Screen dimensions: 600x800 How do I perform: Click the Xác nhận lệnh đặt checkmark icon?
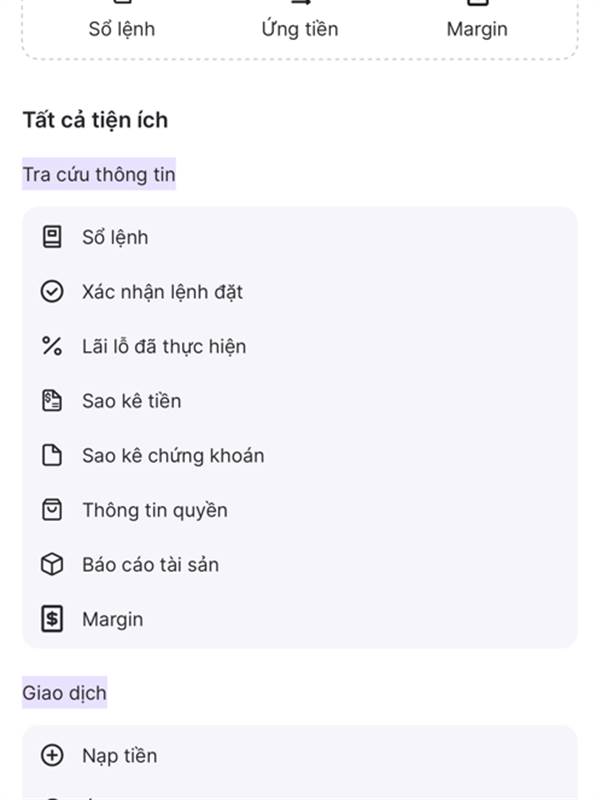(51, 292)
